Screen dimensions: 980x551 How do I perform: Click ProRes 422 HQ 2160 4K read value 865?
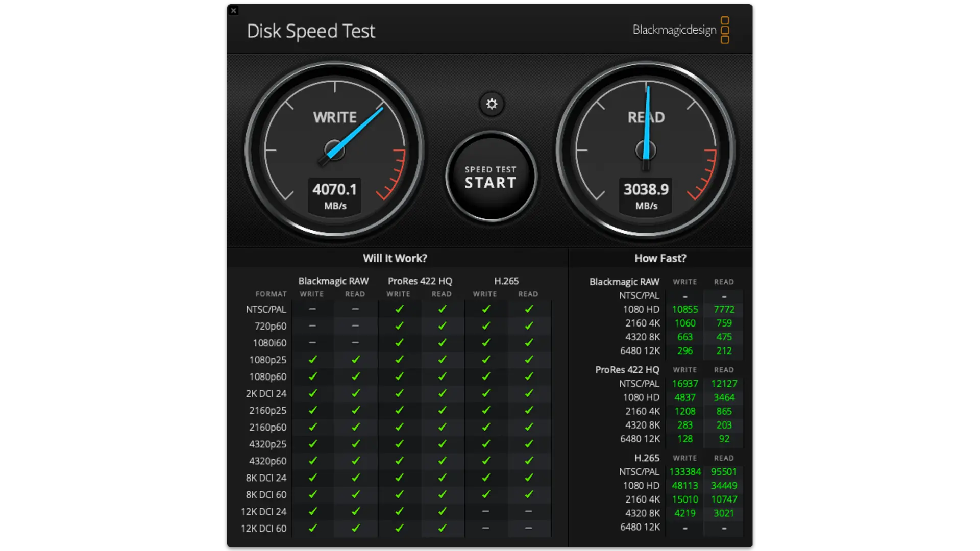tap(724, 411)
